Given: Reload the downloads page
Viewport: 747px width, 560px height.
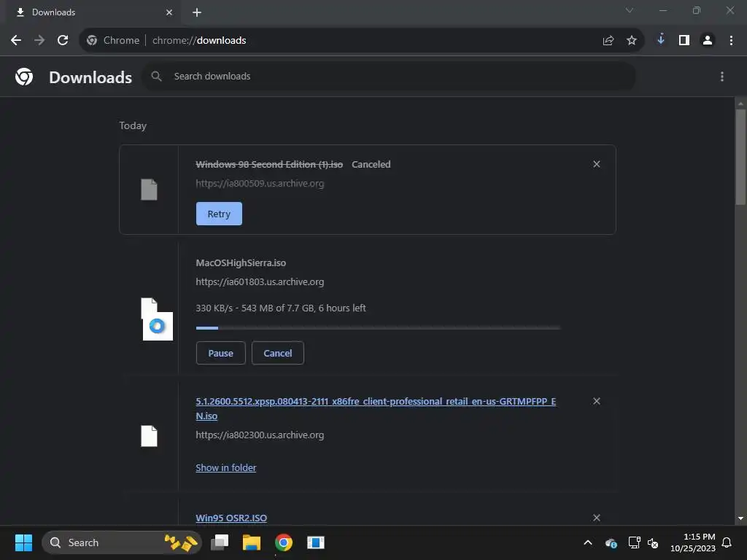Looking at the screenshot, I should pyautogui.click(x=63, y=41).
